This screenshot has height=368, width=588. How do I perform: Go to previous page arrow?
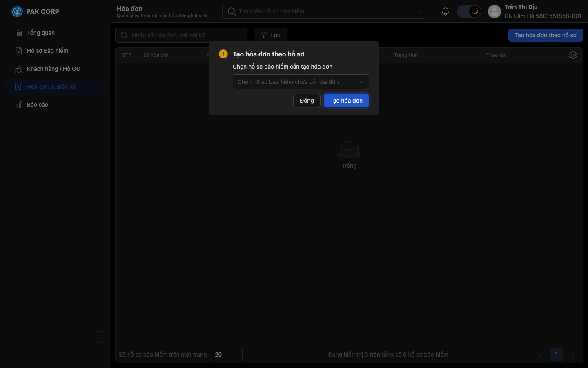coord(540,355)
